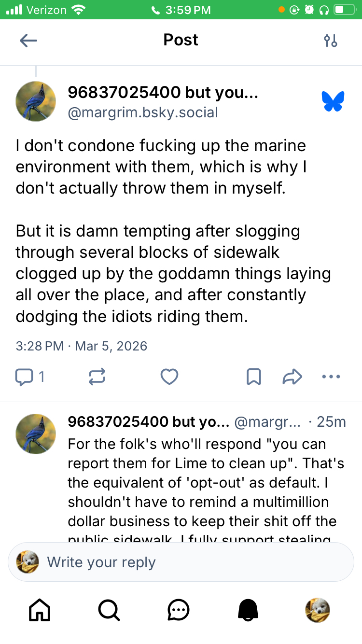View the Notifications bell tab

point(248,610)
